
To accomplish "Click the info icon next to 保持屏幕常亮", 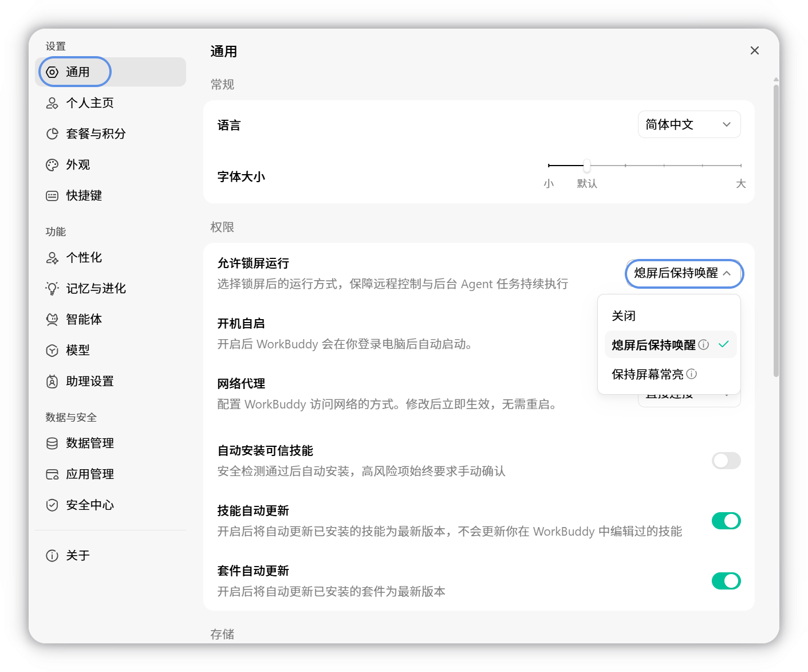I will tap(692, 374).
